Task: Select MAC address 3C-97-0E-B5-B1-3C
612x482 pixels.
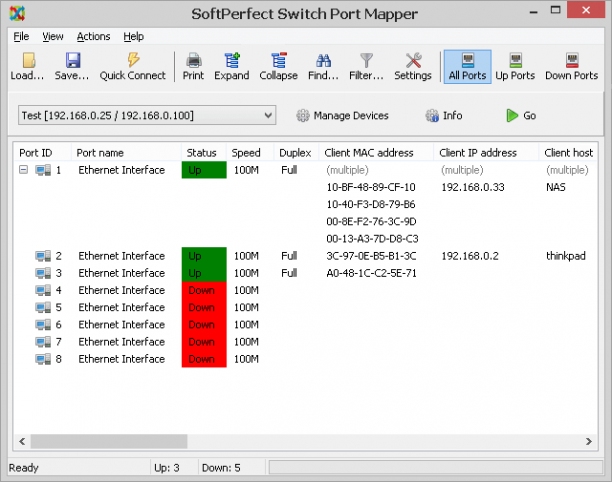Action: (x=371, y=256)
